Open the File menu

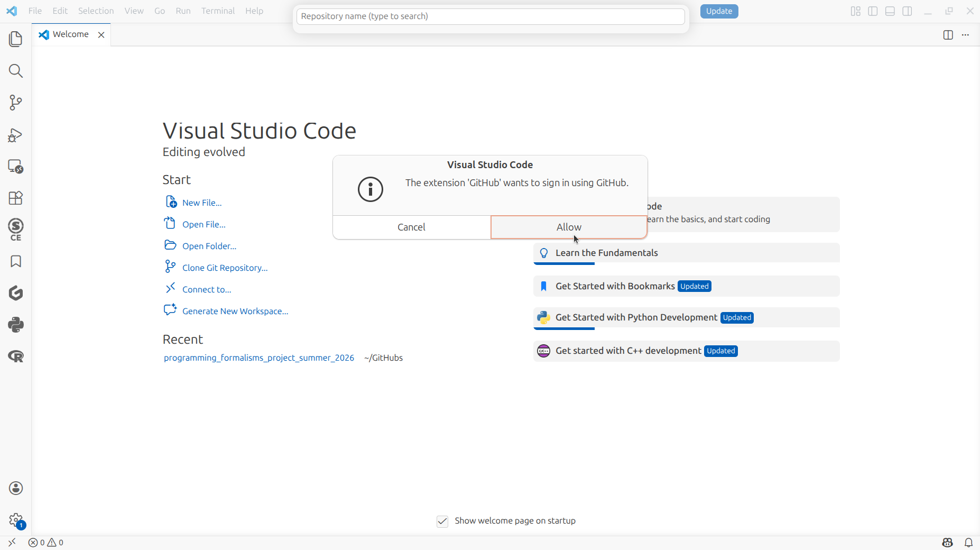(x=35, y=11)
